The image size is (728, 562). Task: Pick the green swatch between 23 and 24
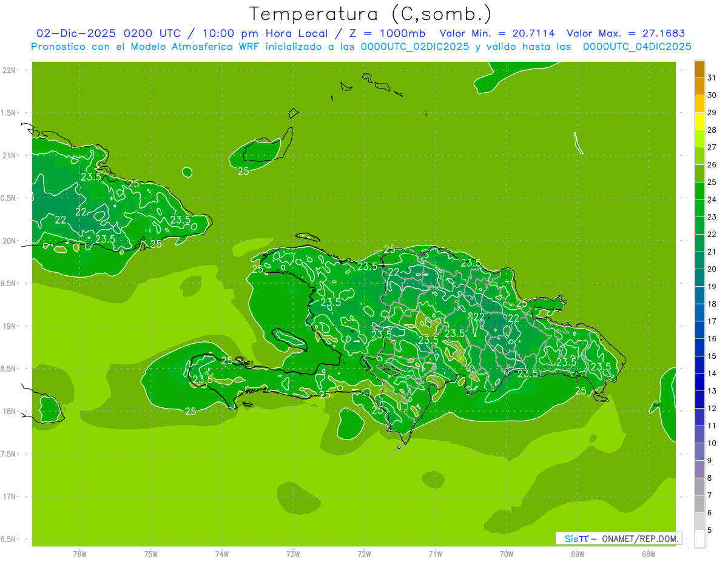[699, 208]
